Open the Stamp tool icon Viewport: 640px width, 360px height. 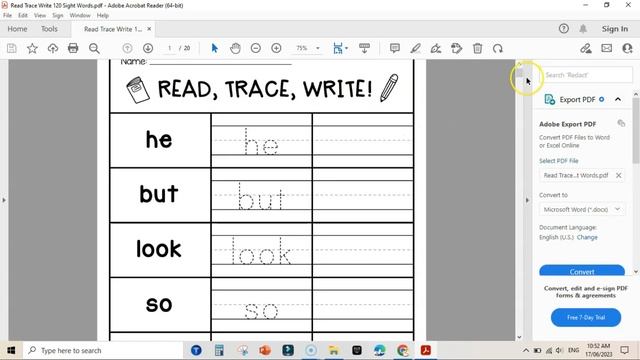point(456,48)
